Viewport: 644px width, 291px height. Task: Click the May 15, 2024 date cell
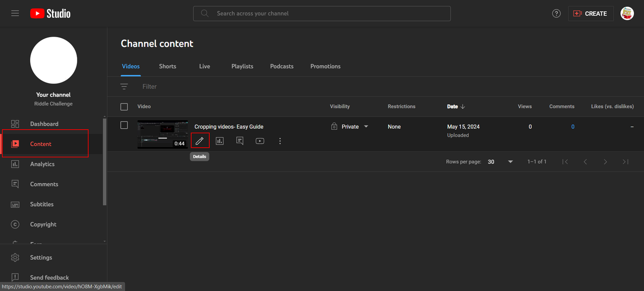[x=463, y=127]
